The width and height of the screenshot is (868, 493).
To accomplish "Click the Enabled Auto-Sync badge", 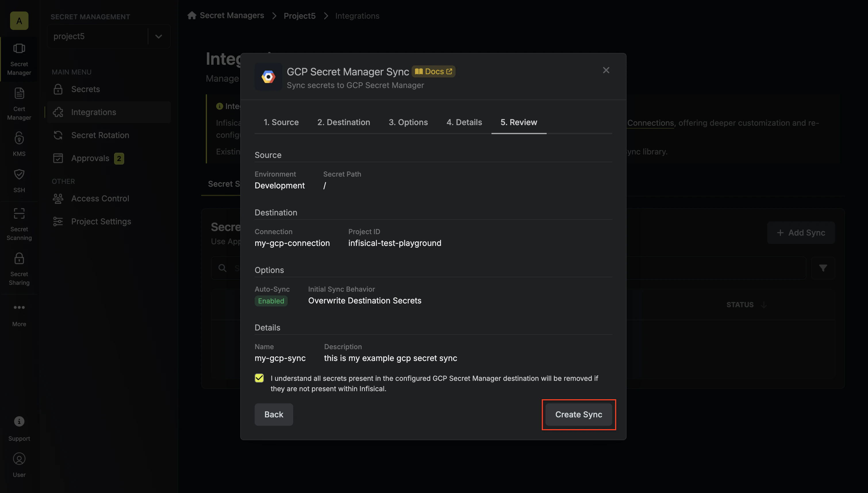I will 271,301.
